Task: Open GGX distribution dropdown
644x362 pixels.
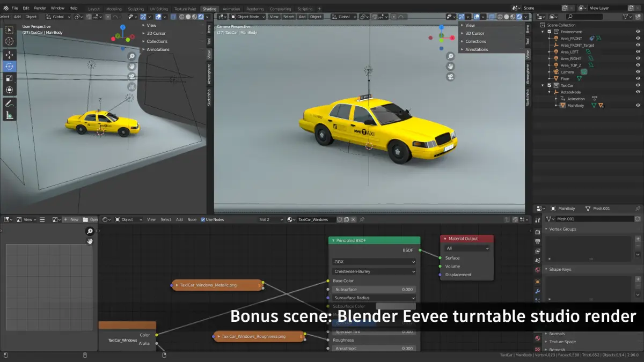Action: [x=374, y=262]
